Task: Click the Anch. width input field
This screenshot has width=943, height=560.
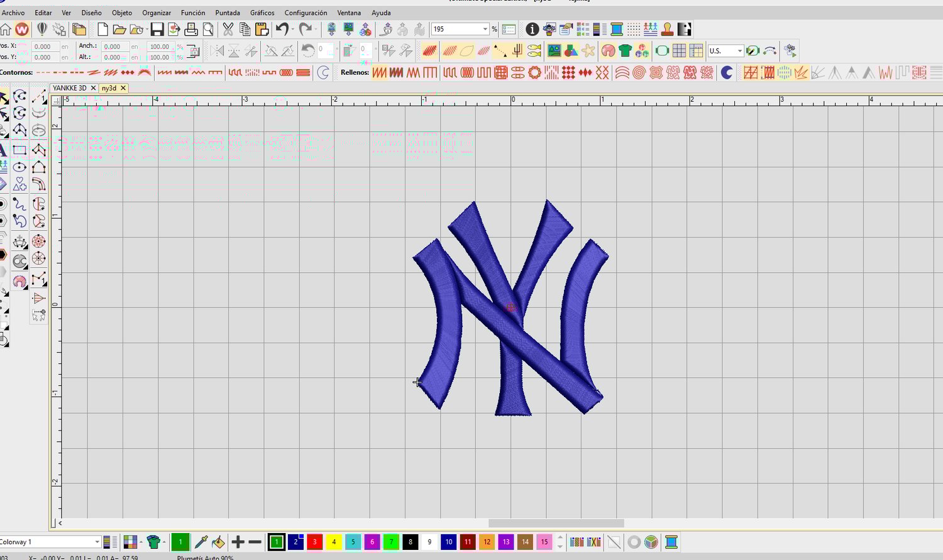Action: coord(115,47)
